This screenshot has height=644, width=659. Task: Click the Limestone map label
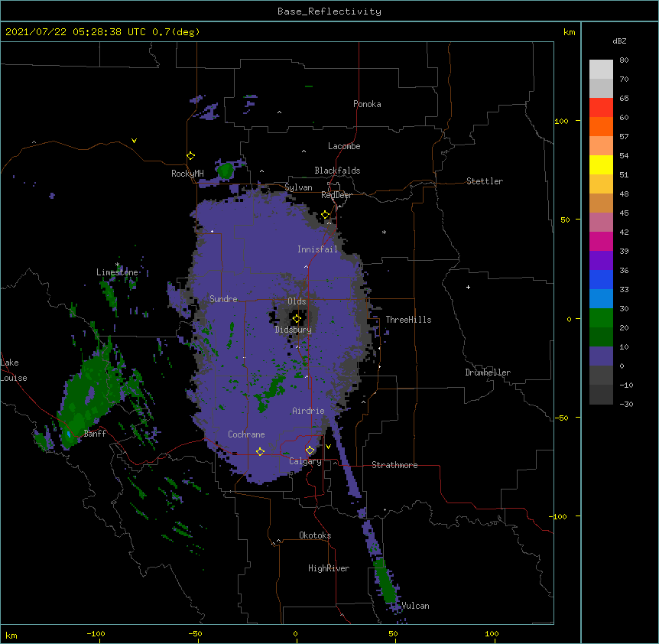[x=117, y=272]
